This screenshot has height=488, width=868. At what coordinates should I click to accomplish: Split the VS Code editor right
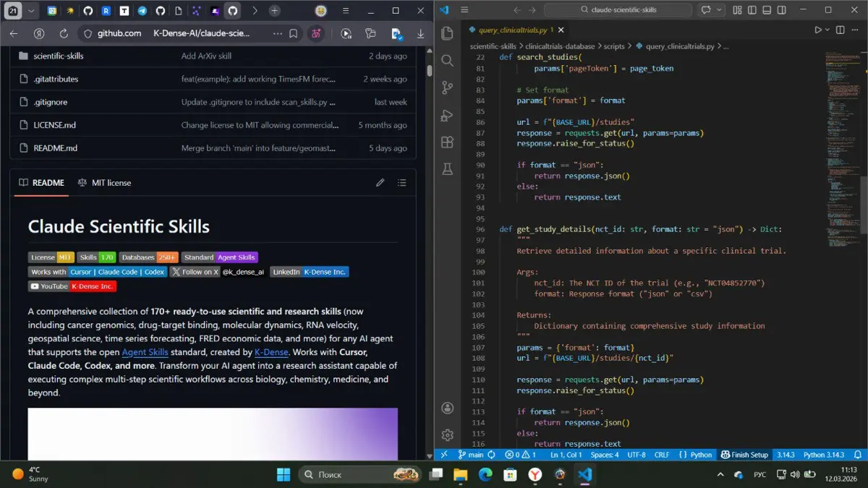(840, 30)
